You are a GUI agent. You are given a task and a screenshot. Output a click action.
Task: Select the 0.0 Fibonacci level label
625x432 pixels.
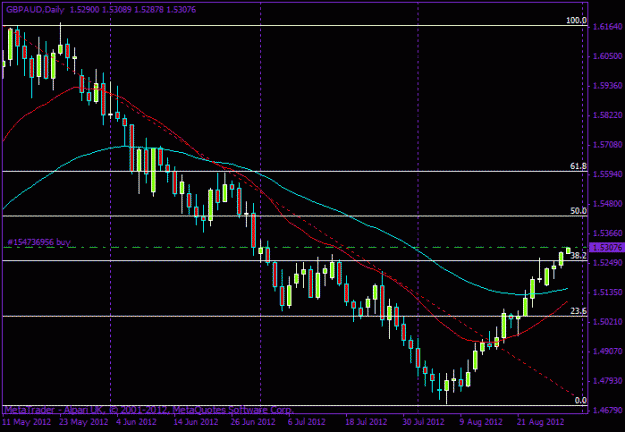click(582, 400)
